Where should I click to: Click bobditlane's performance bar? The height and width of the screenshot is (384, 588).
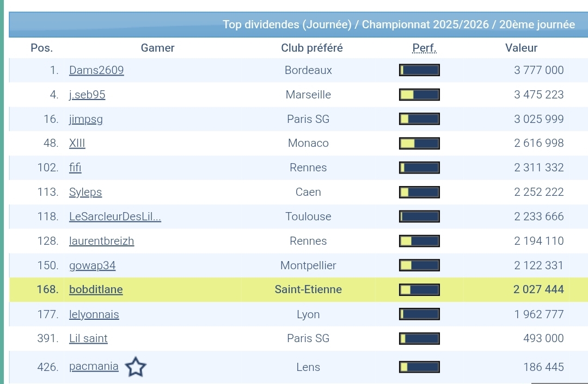point(419,289)
